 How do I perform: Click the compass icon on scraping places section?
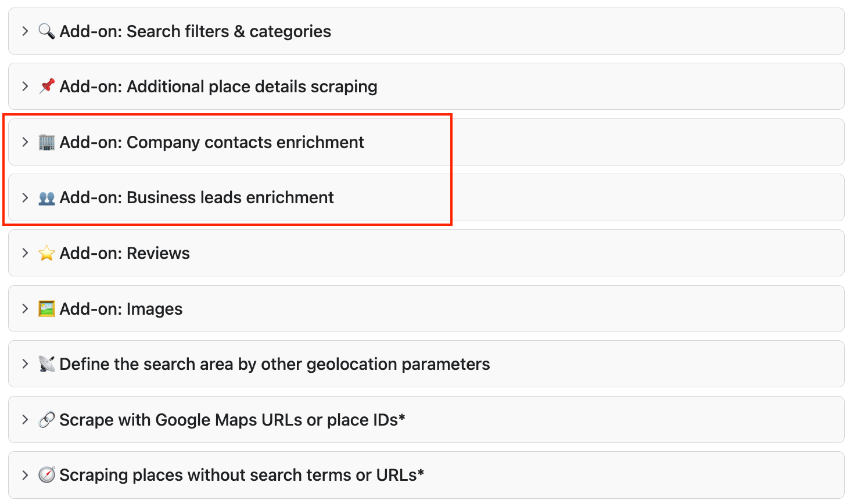point(46,475)
